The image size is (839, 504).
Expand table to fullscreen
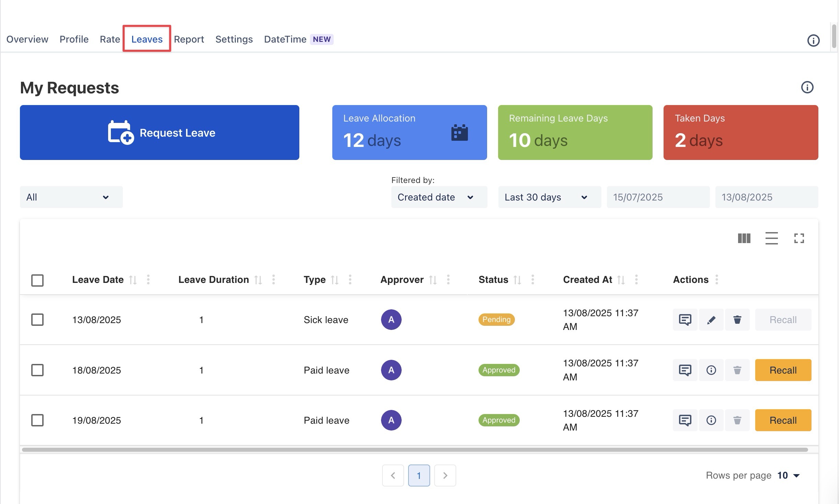coord(799,238)
